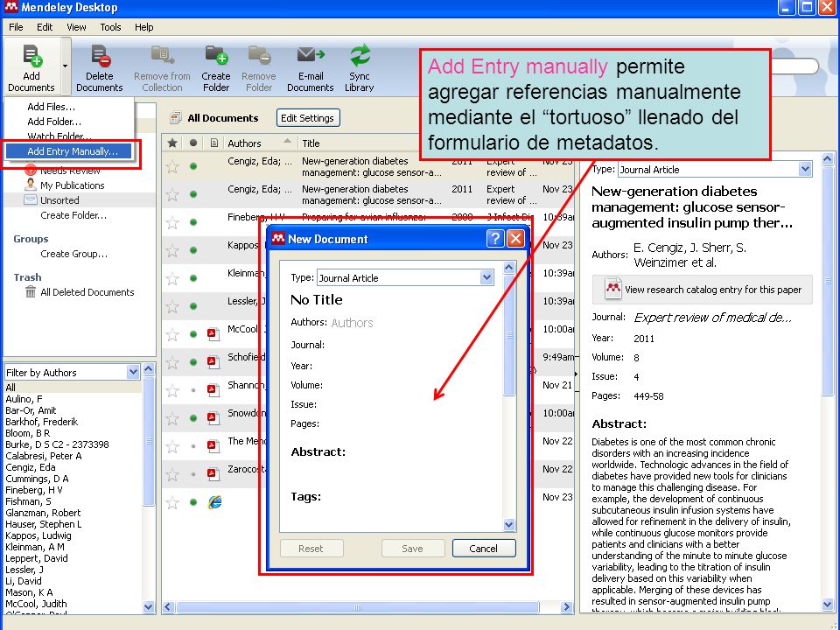Select All in the author filter list

10,388
